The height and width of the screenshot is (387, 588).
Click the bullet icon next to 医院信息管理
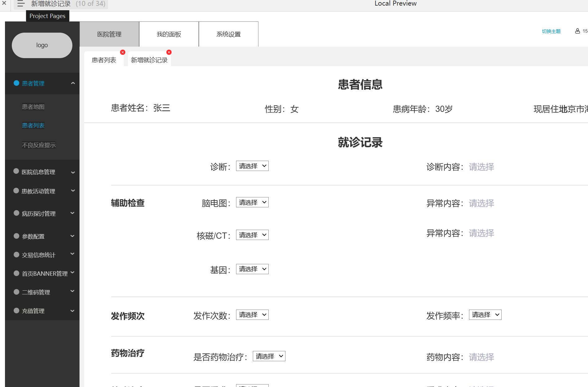[x=16, y=171]
